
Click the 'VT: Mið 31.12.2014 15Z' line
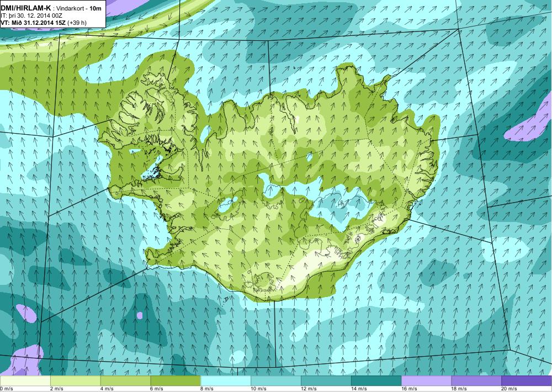[34, 23]
